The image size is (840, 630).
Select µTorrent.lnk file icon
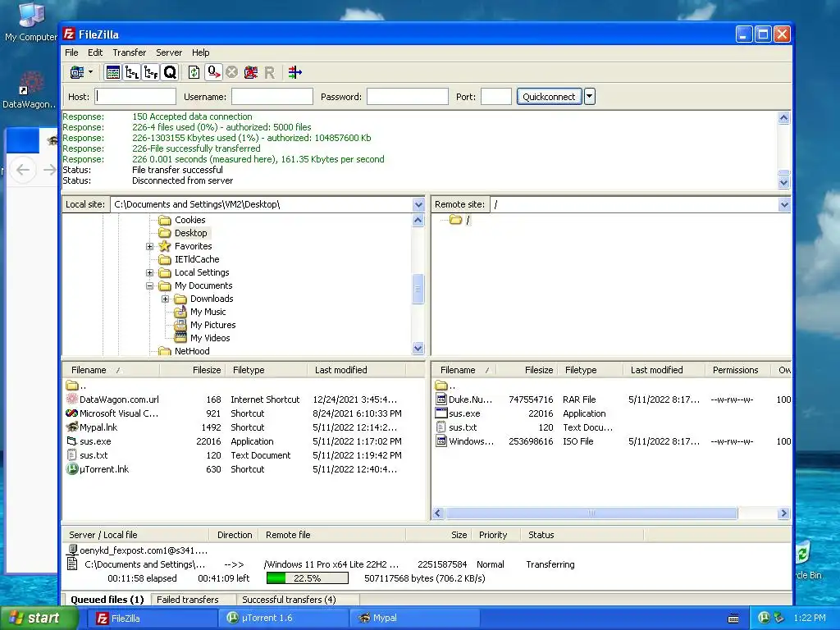point(72,468)
